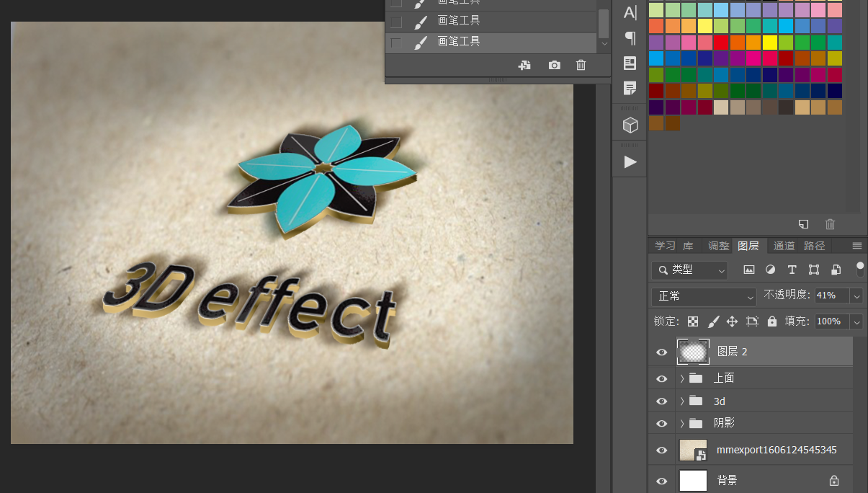Lock transparent pixels checkerboard icon

pos(693,321)
